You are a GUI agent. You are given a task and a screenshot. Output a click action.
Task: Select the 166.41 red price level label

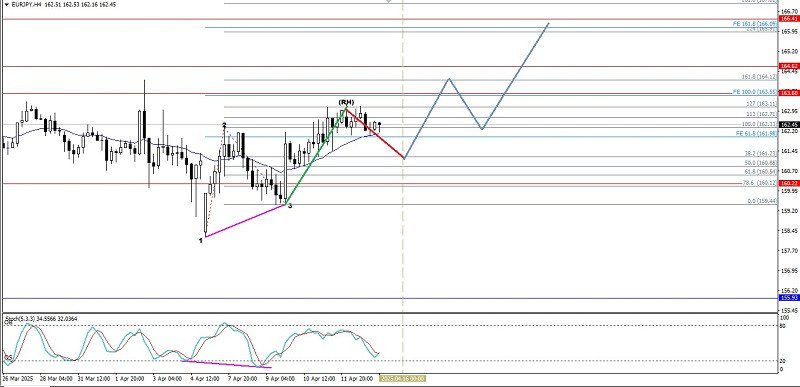pos(789,19)
